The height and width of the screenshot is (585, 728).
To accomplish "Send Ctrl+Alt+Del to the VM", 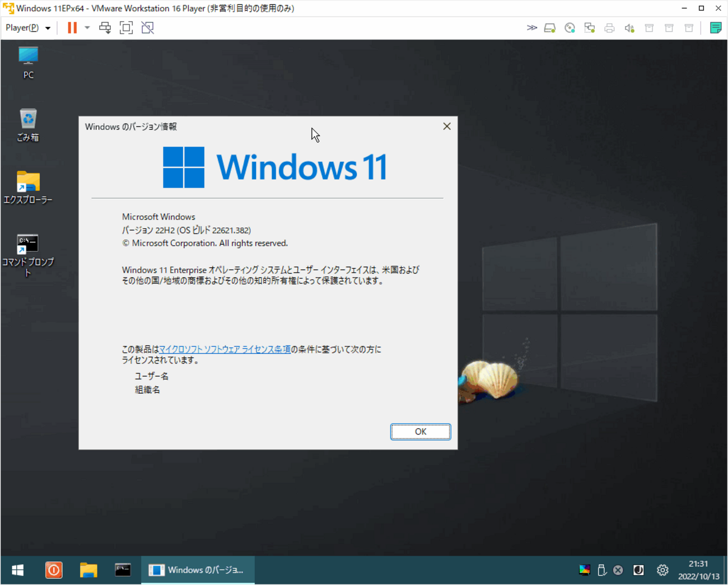I will pyautogui.click(x=105, y=27).
